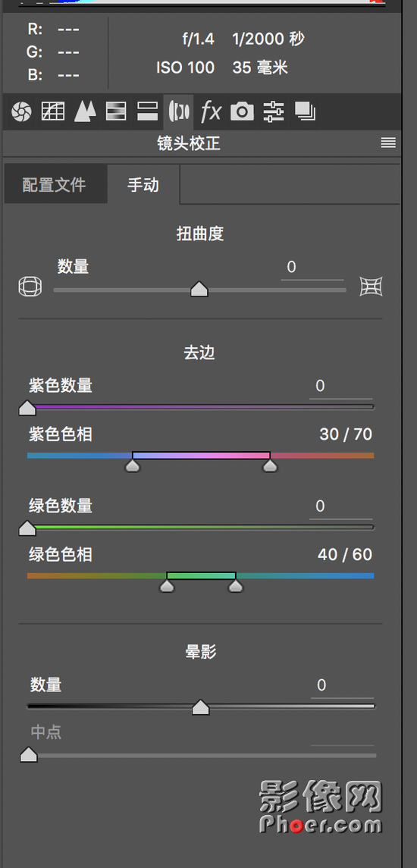Open the Snapshots stacked icon
This screenshot has height=868, width=417.
305,112
